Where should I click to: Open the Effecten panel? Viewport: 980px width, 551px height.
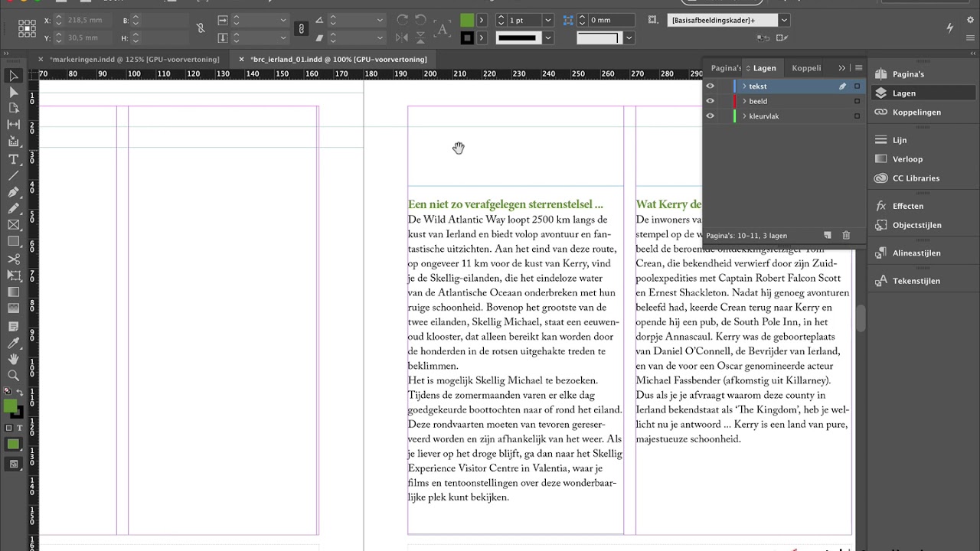click(907, 206)
